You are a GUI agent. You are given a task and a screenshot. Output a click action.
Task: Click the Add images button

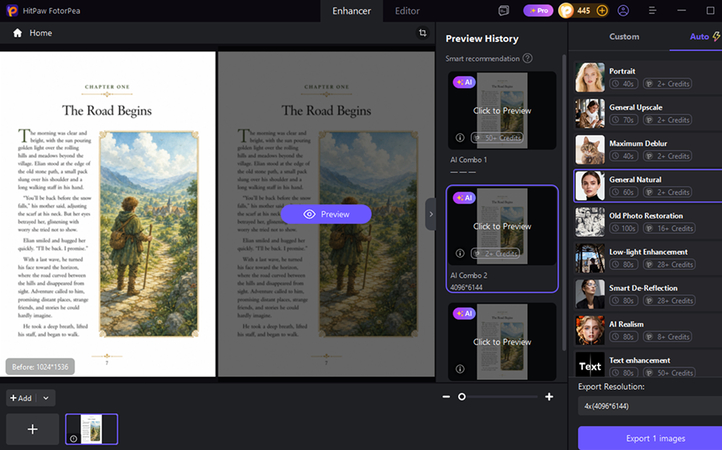(x=21, y=398)
